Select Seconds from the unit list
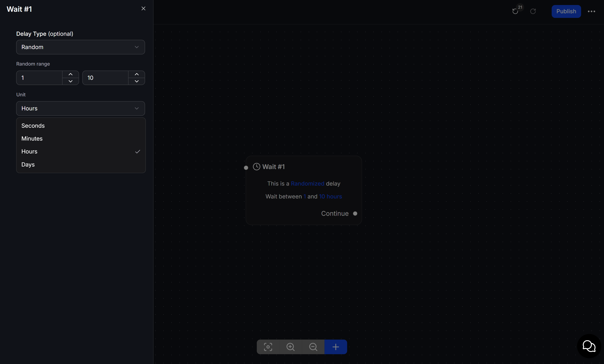The height and width of the screenshot is (364, 604). pyautogui.click(x=81, y=126)
